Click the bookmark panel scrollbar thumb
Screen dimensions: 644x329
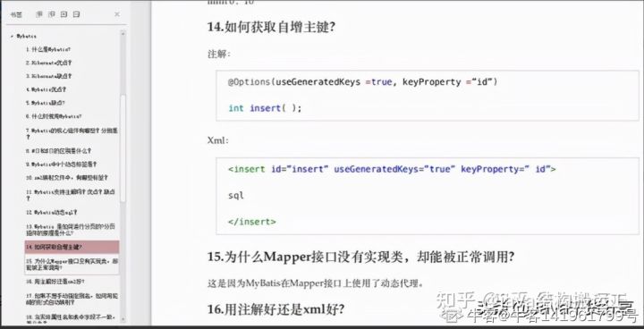(123, 148)
